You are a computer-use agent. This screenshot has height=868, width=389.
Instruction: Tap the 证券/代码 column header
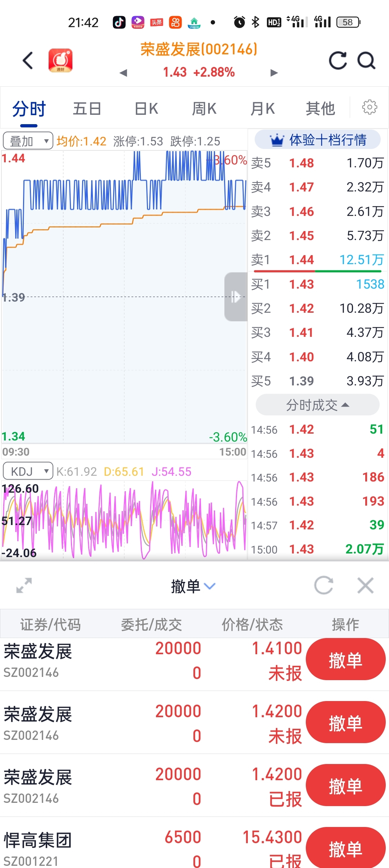tap(50, 625)
